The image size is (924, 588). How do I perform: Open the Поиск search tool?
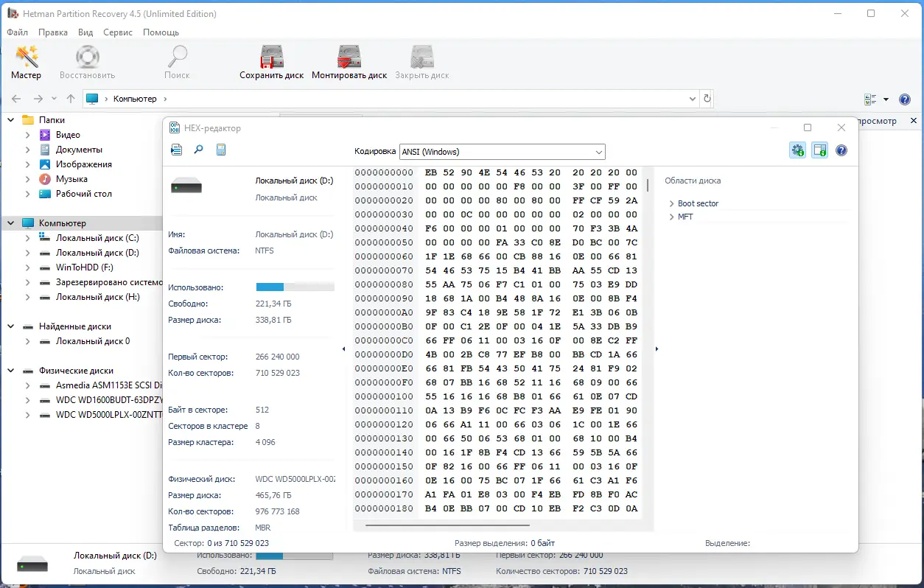click(x=177, y=63)
